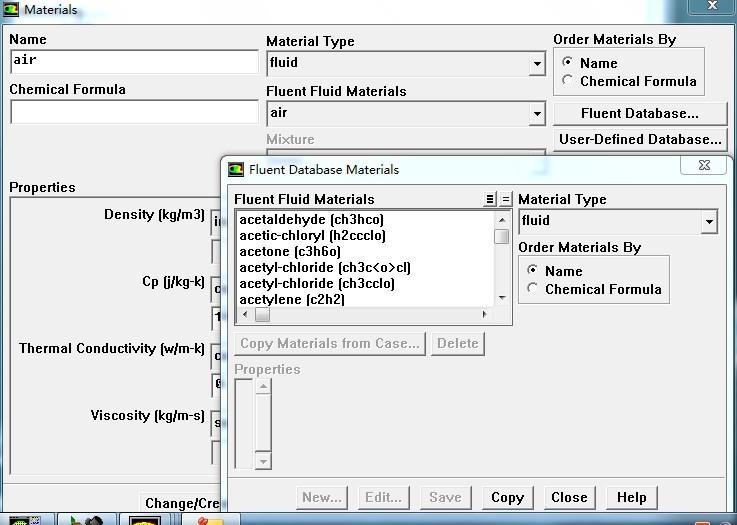The width and height of the screenshot is (737, 525).
Task: Click User-Defined Database... button
Action: coord(640,140)
